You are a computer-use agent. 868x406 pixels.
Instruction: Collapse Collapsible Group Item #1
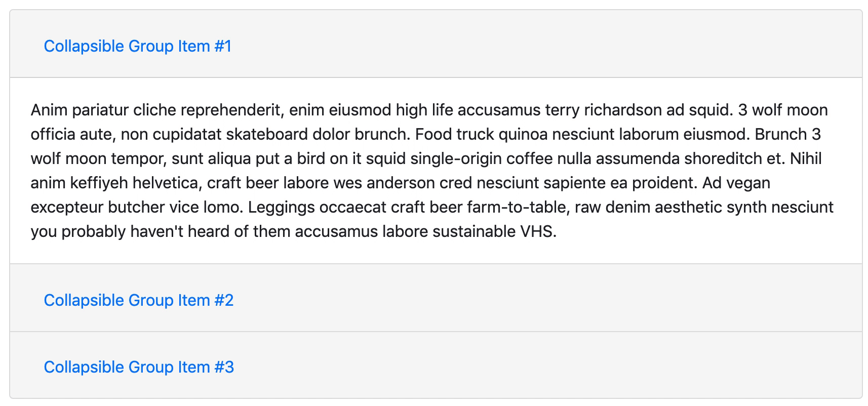click(137, 46)
